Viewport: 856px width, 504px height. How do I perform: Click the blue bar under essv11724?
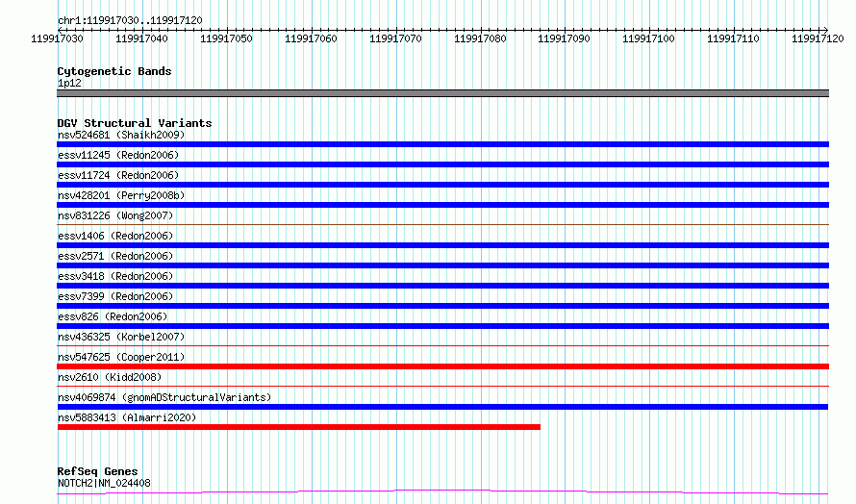pos(442,185)
